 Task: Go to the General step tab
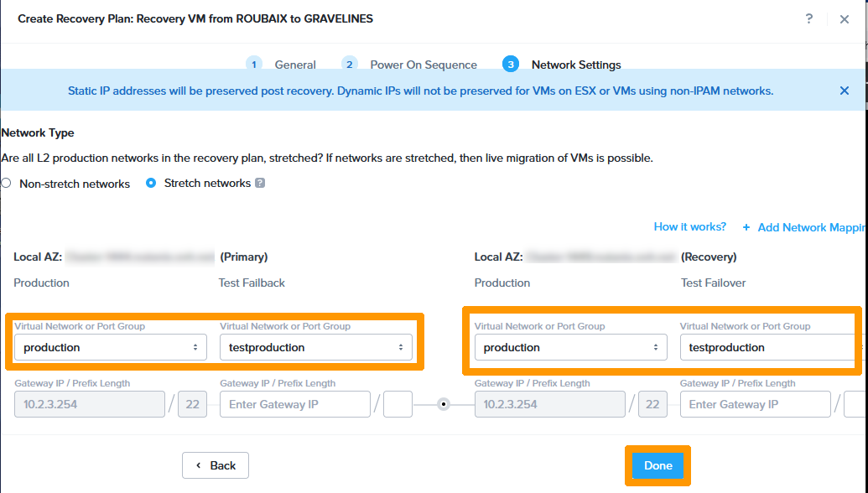(x=295, y=65)
